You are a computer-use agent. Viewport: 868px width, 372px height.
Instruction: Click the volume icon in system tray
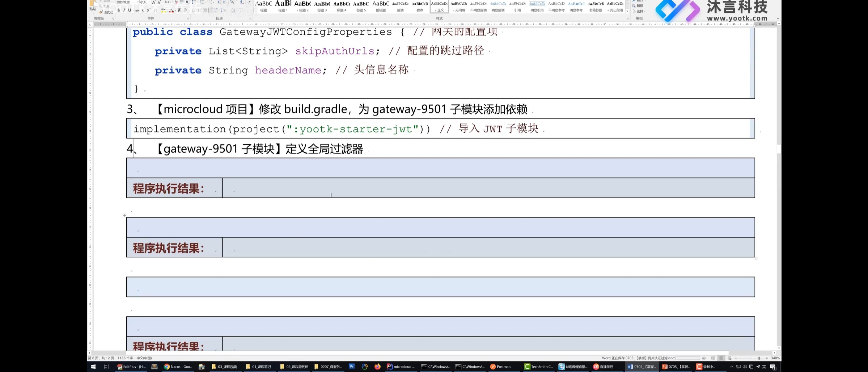coord(745,367)
